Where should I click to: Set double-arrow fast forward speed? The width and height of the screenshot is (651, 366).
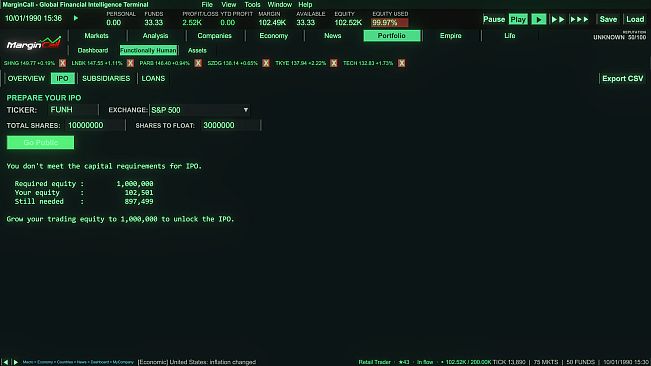[x=558, y=19]
